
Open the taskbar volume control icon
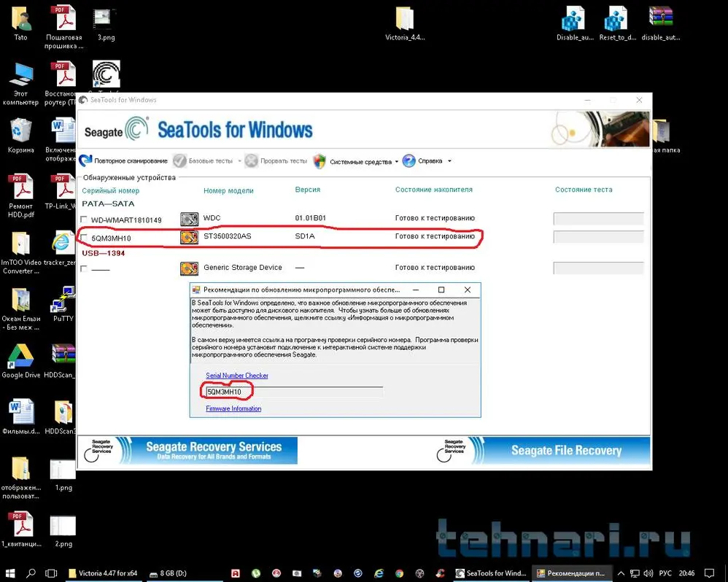[x=648, y=573]
